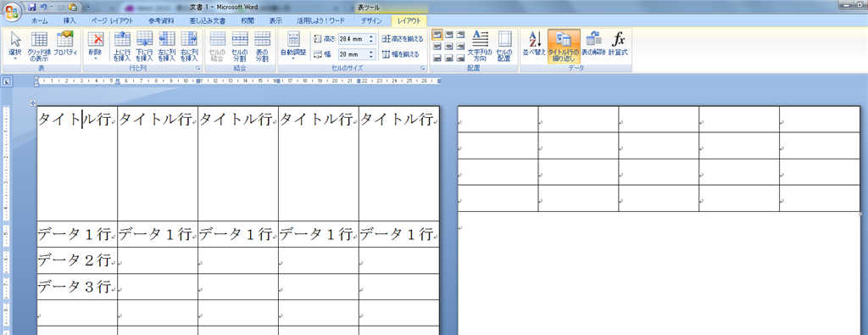
Task: Increase row height with up spinner
Action: [371, 36]
